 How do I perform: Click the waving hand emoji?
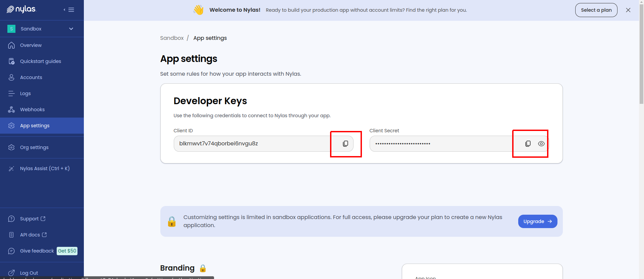tap(199, 10)
